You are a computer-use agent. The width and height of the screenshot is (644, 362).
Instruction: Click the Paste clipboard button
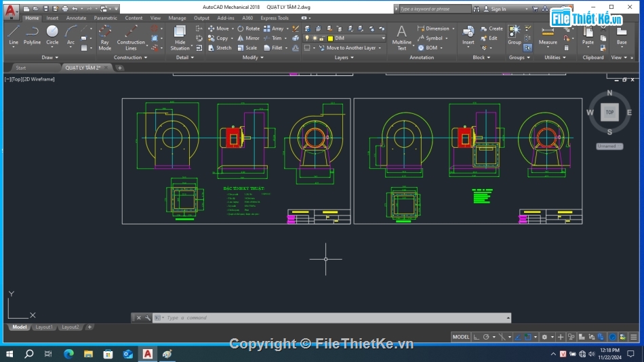pos(588,35)
